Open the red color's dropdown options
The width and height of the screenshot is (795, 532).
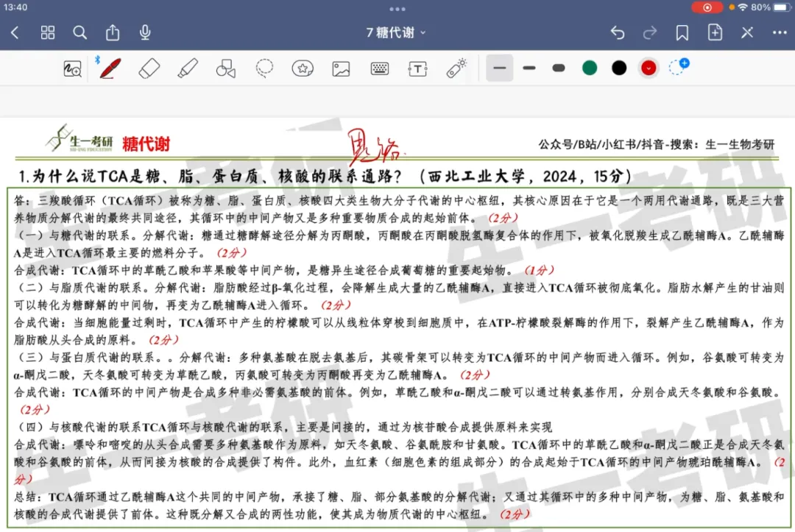(x=648, y=67)
